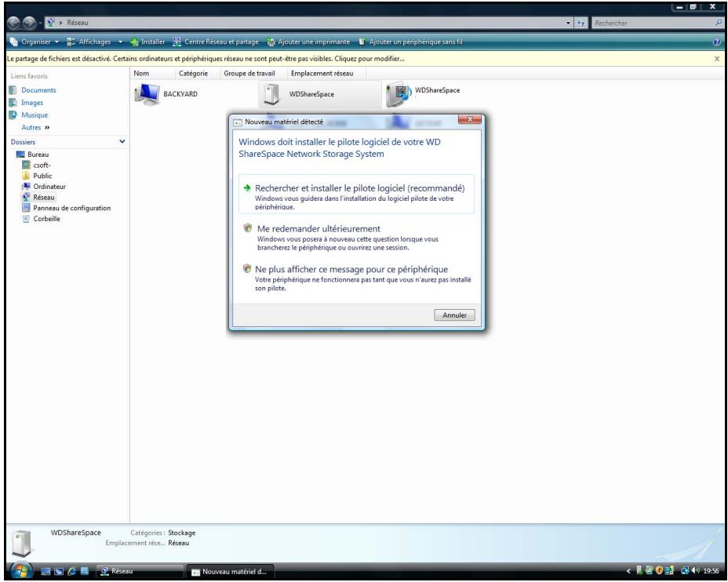
Task: Click the Documents icon in favorites
Action: [x=13, y=90]
